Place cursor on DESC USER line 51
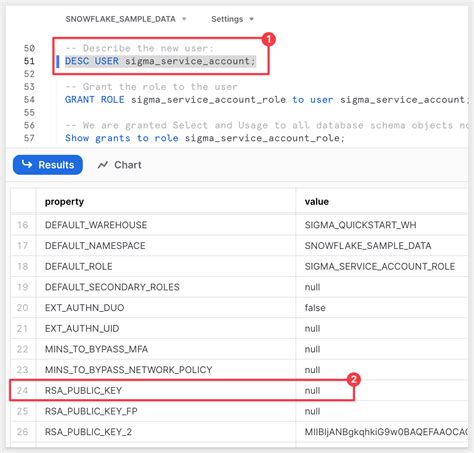 (x=160, y=61)
